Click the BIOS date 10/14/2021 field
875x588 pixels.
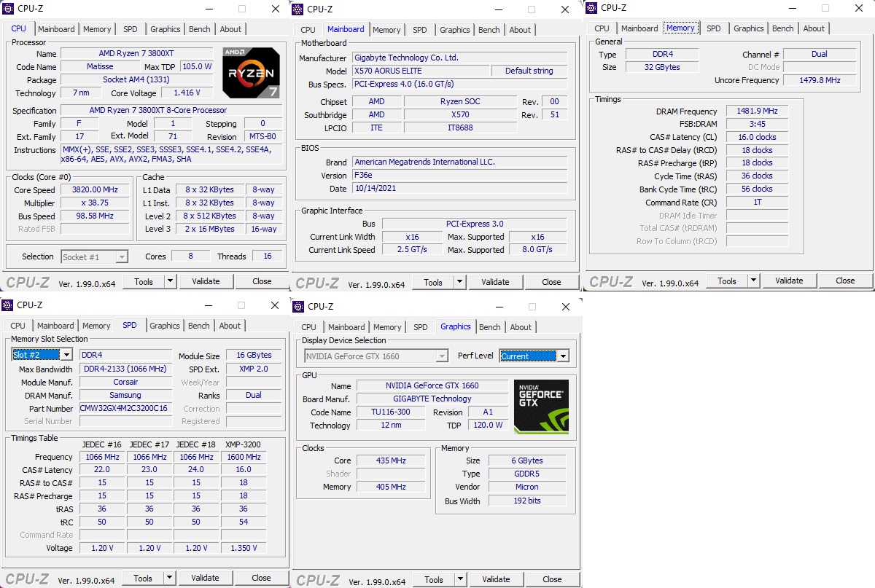pos(459,188)
